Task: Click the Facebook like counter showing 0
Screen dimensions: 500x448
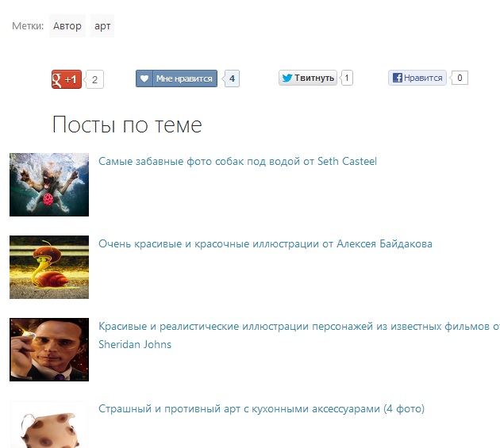Action: [x=460, y=78]
